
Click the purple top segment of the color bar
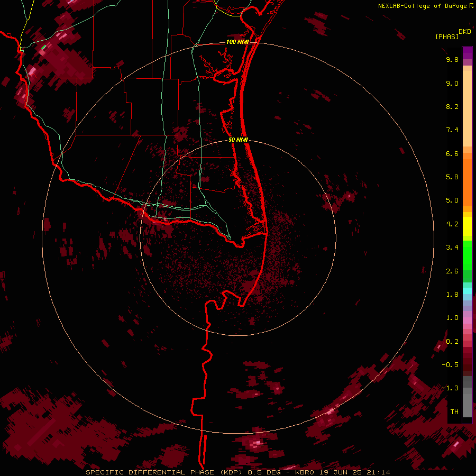(467, 53)
